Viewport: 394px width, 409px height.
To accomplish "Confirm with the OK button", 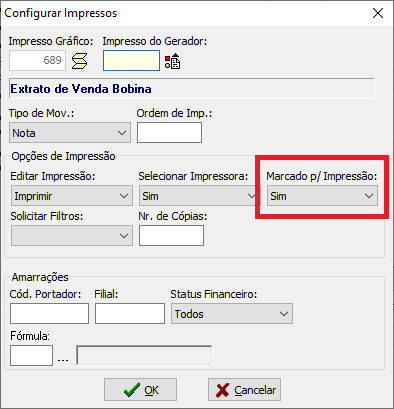I will (x=140, y=390).
